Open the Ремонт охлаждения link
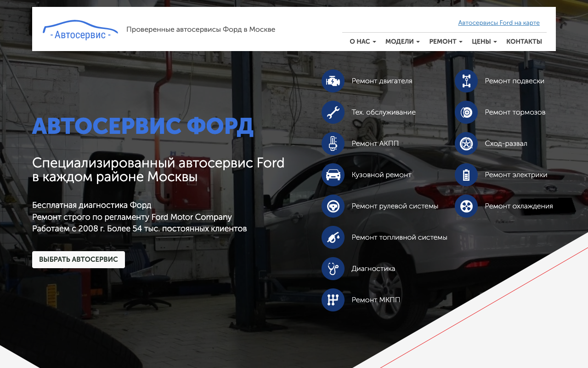 pos(519,206)
